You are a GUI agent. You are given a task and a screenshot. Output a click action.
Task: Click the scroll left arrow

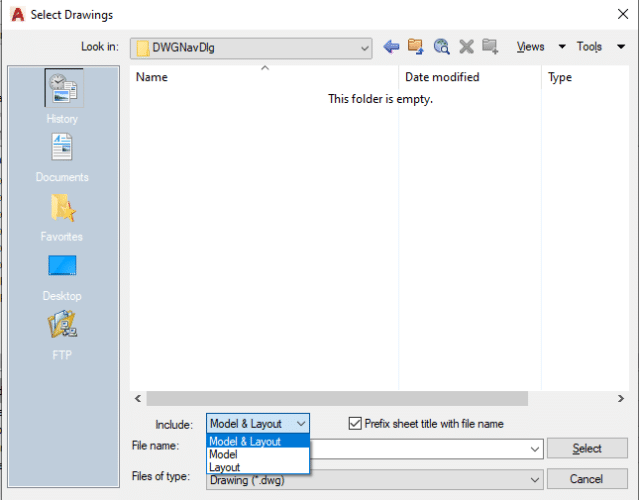138,399
